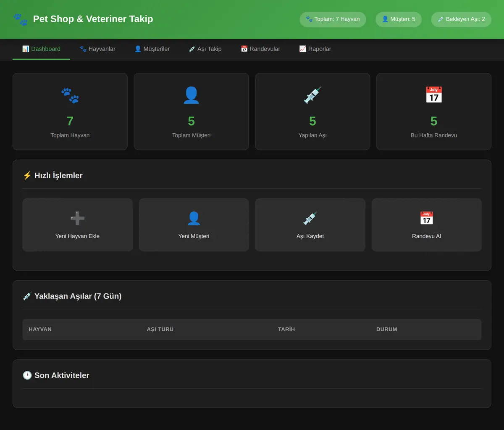Image resolution: width=504 pixels, height=430 pixels.
Task: Go to the Aşı Takip tab
Action: [205, 49]
